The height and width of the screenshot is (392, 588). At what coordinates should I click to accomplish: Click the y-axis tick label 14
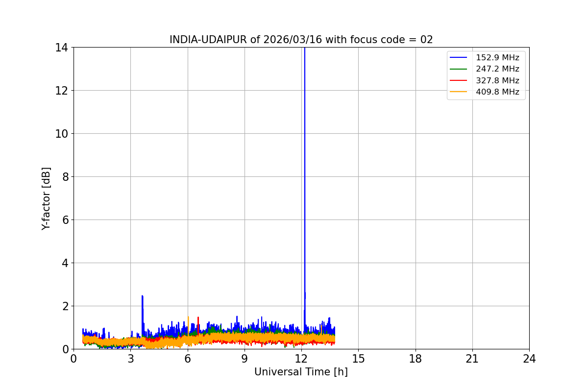pos(62,48)
